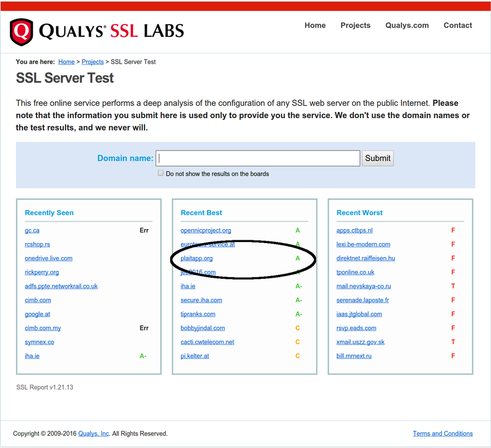Open iha.ie in the Recently Seen list
The image size is (491, 448).
pyautogui.click(x=32, y=356)
